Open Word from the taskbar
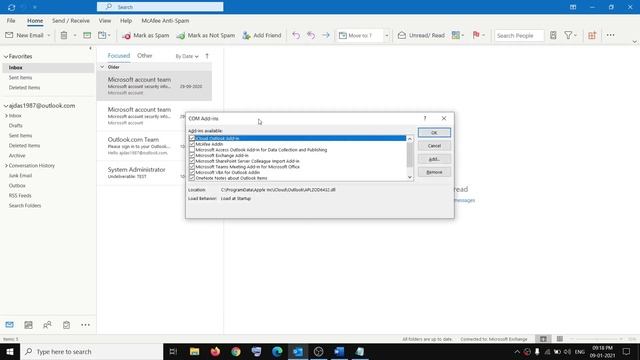640x360 pixels. pyautogui.click(x=339, y=351)
